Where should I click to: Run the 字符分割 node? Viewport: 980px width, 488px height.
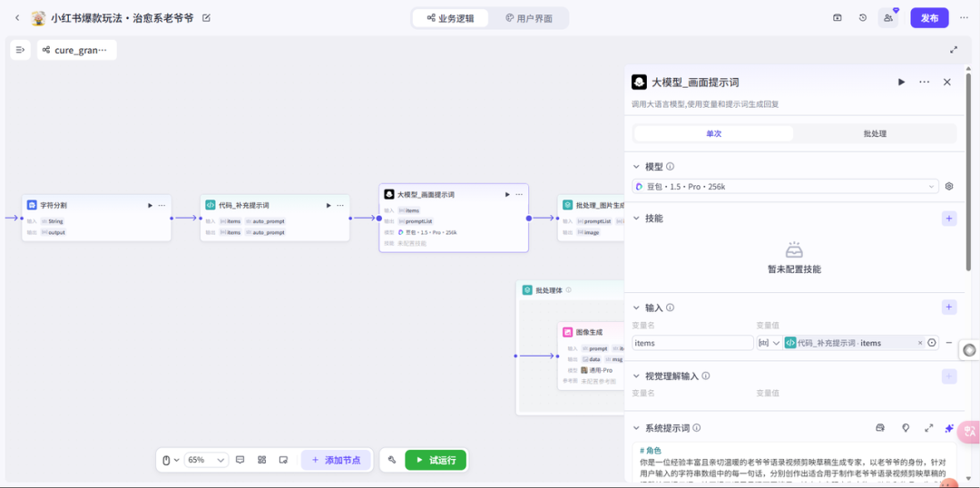[150, 205]
